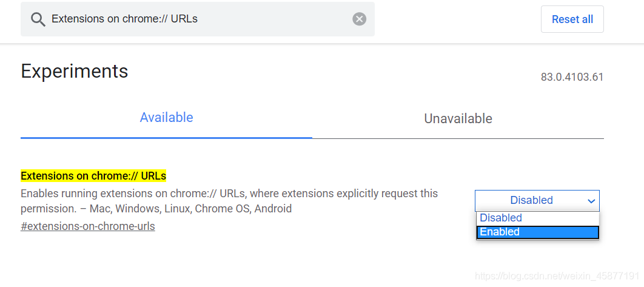Open the #extensions-on-chrome-urls anchor link
Image resolution: width=644 pixels, height=287 pixels.
coord(88,226)
